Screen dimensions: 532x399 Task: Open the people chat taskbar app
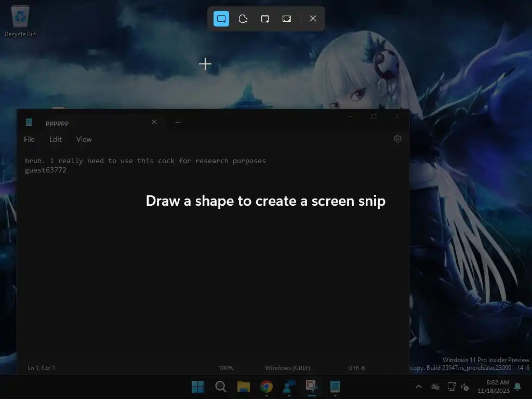click(x=289, y=387)
